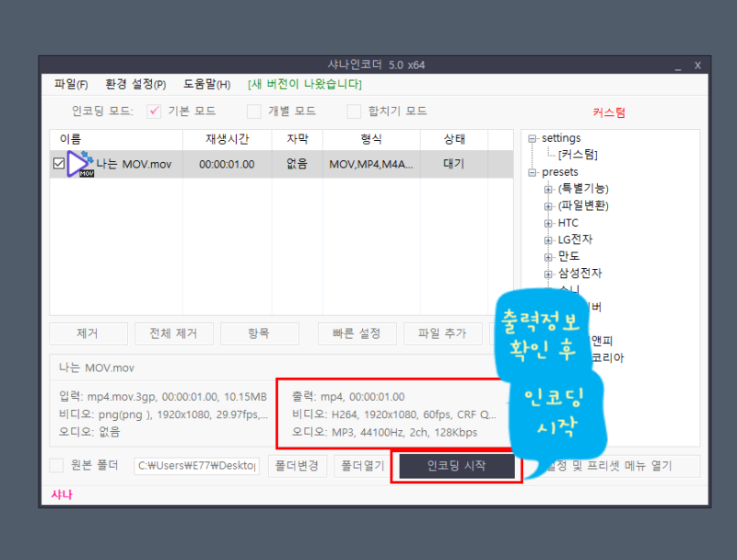Viewport: 737px width, 560px height.
Task: Click the 입력: mp4.mov.3gp info line
Action: (x=163, y=397)
